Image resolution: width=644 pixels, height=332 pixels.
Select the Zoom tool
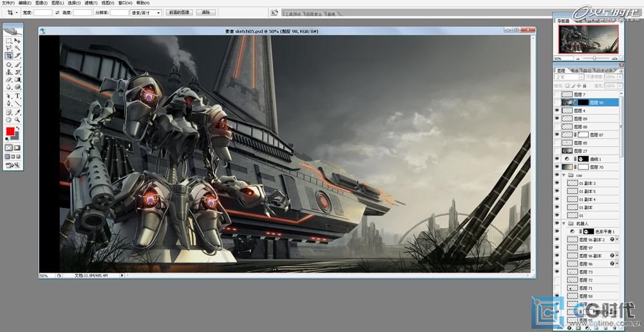point(17,119)
